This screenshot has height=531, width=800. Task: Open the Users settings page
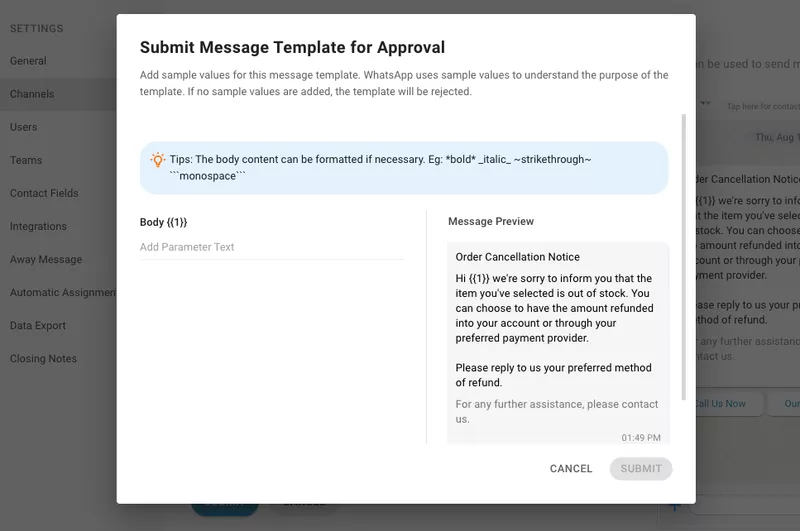click(24, 127)
